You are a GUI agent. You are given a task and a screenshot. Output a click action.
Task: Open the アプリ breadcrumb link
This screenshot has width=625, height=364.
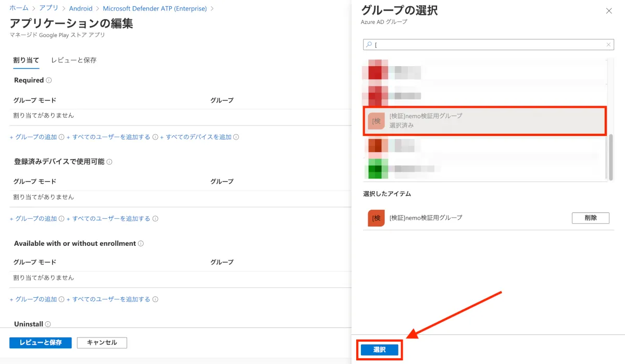49,8
